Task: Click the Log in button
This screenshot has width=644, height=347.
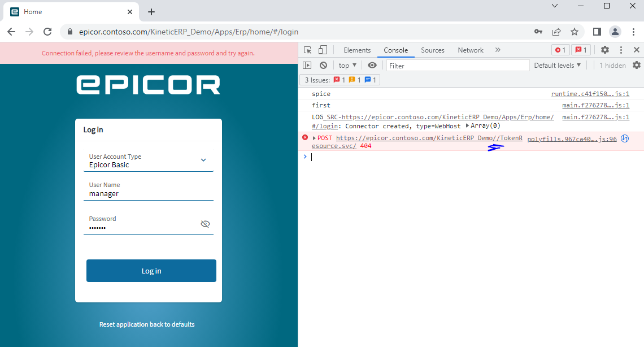Action: click(x=151, y=271)
